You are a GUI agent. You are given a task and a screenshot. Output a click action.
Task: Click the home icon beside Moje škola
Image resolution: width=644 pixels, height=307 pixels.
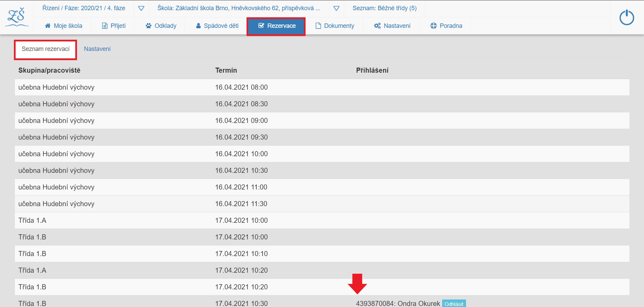[48, 26]
